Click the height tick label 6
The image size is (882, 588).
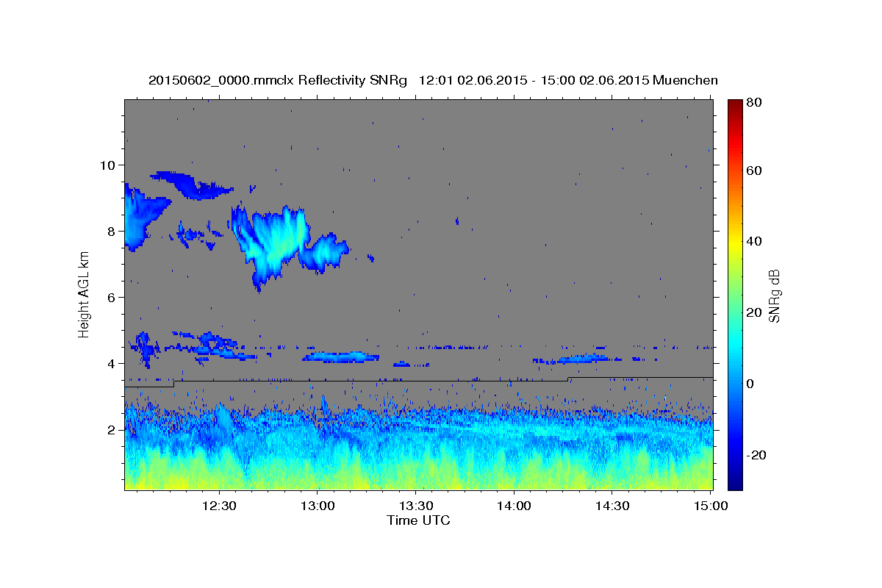click(x=113, y=297)
